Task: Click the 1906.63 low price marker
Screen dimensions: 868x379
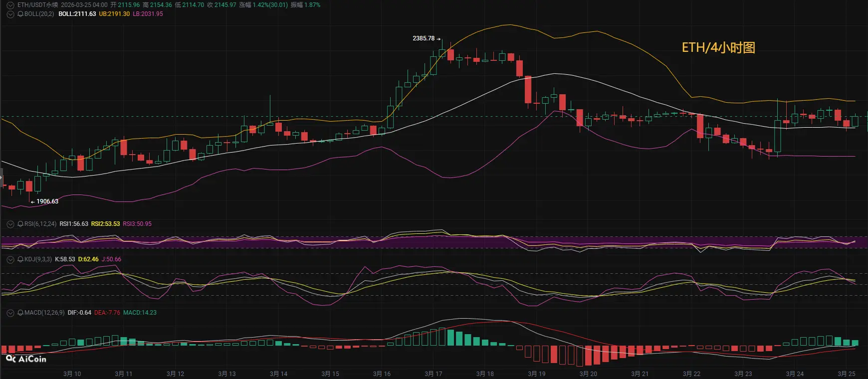Action: (47, 201)
